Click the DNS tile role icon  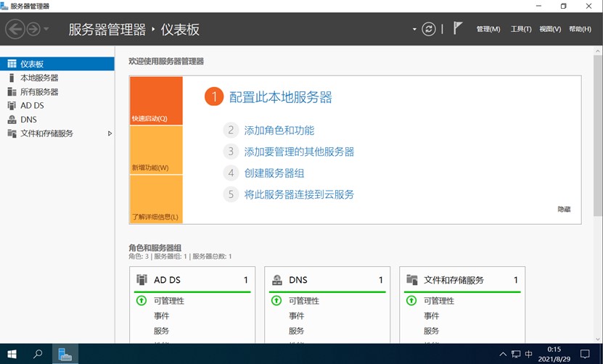(277, 280)
